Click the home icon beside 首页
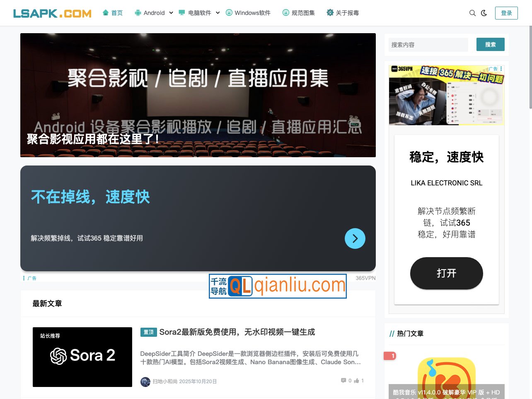This screenshot has height=399, width=532. (x=106, y=13)
